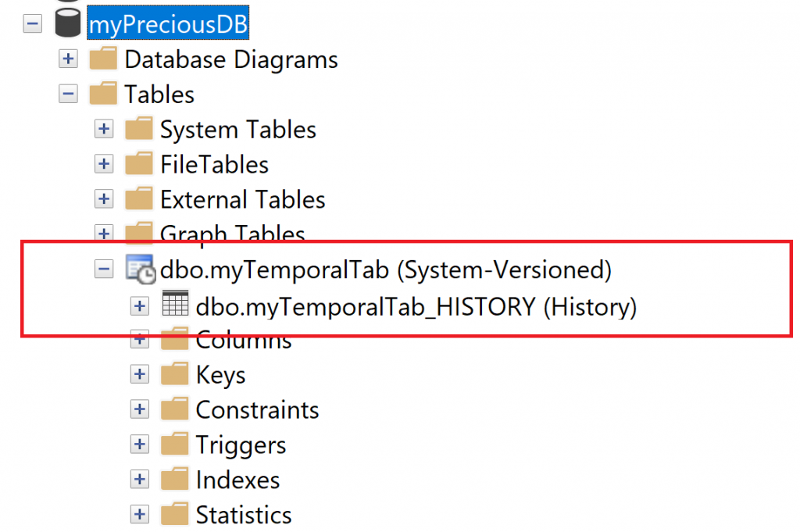The height and width of the screenshot is (532, 800).
Task: Collapse the dbo.myTemporalTab table node
Action: (x=104, y=270)
